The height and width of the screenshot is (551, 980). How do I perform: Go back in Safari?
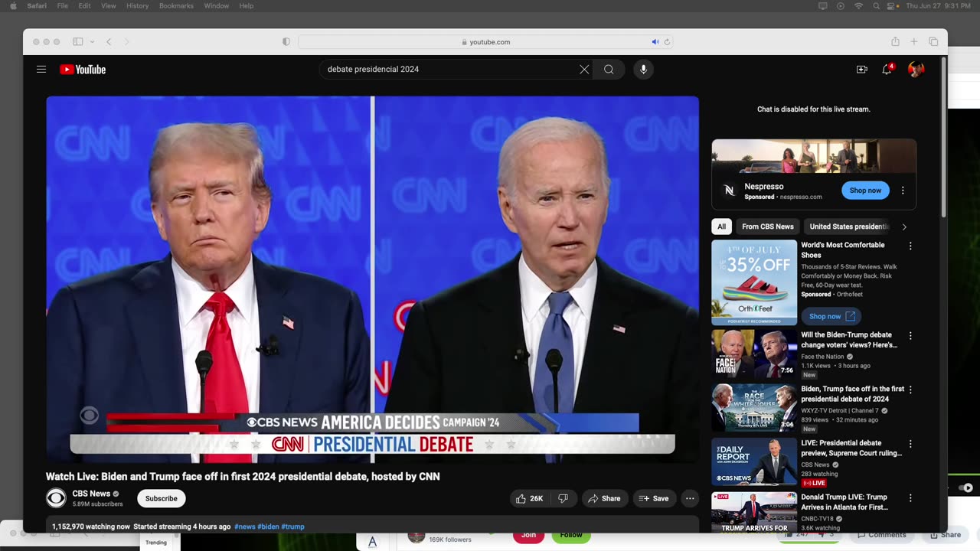tap(109, 42)
